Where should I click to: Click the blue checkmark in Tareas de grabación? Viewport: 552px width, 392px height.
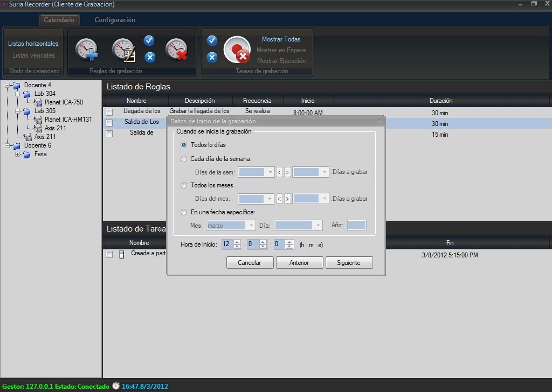point(212,40)
